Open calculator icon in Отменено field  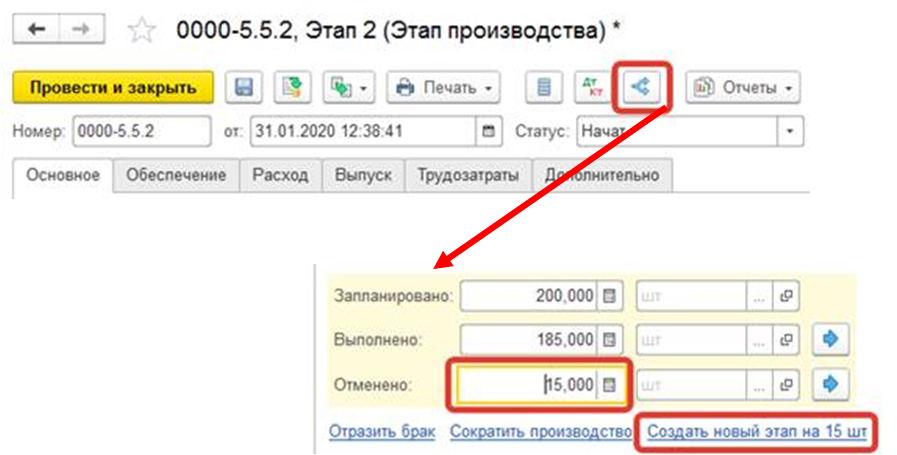click(x=609, y=385)
